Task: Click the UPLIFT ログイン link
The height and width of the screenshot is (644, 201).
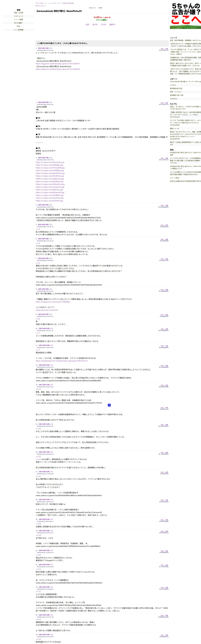Action: (41, 6)
